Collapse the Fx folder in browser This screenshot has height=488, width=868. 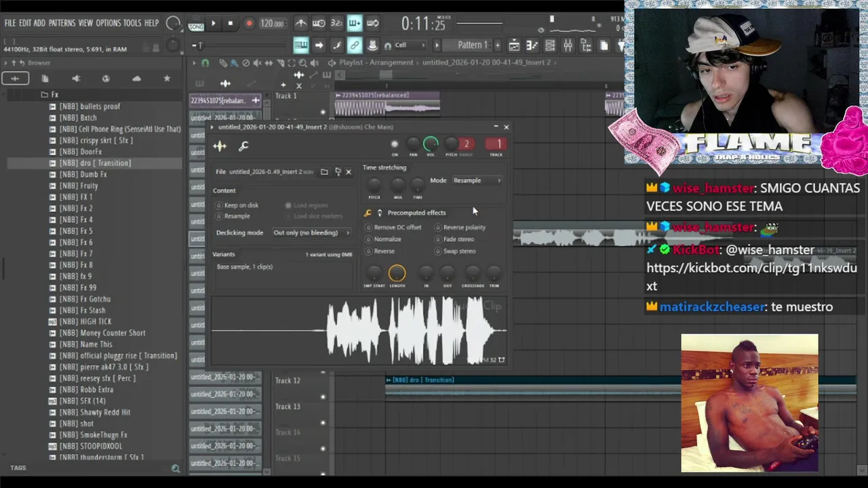(49, 95)
